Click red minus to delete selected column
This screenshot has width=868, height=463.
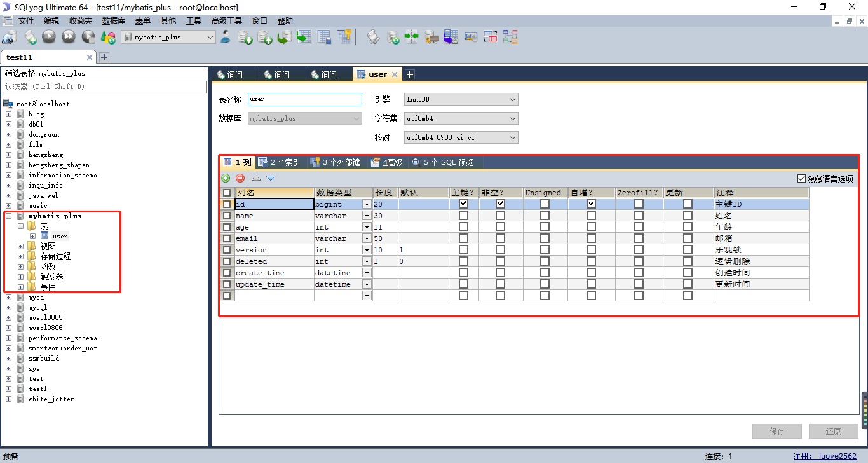(240, 179)
